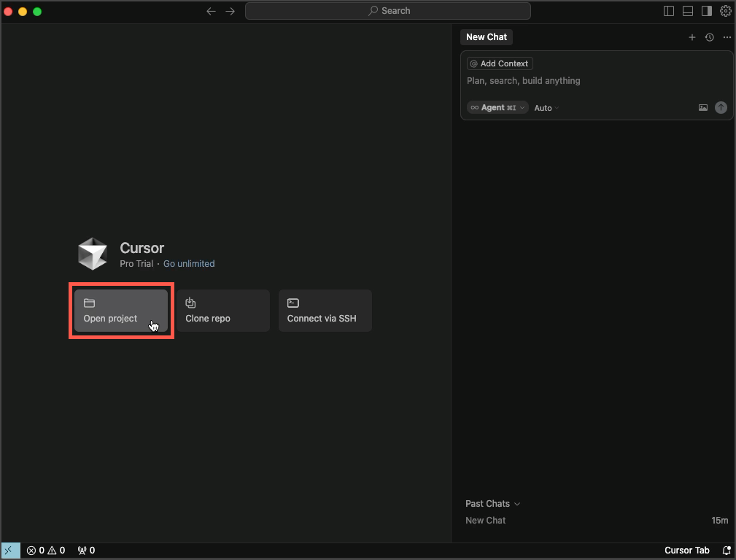Open remote window indicator in status bar

click(x=10, y=550)
